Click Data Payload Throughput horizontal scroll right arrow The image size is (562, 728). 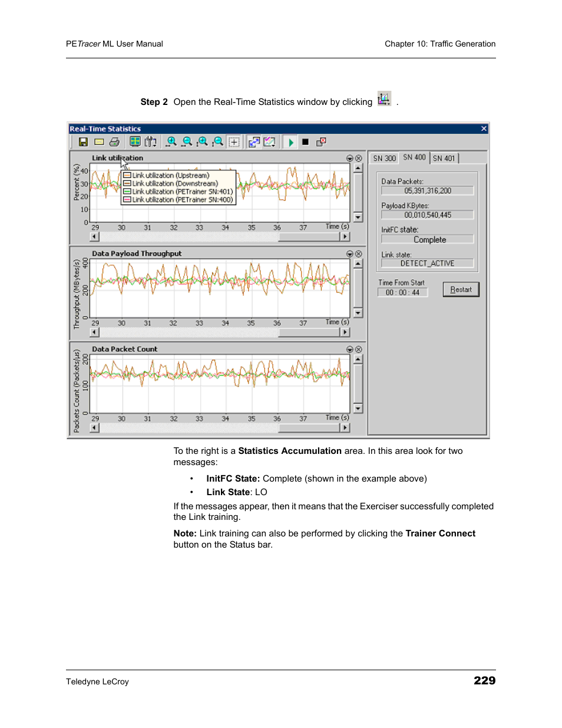[x=345, y=332]
